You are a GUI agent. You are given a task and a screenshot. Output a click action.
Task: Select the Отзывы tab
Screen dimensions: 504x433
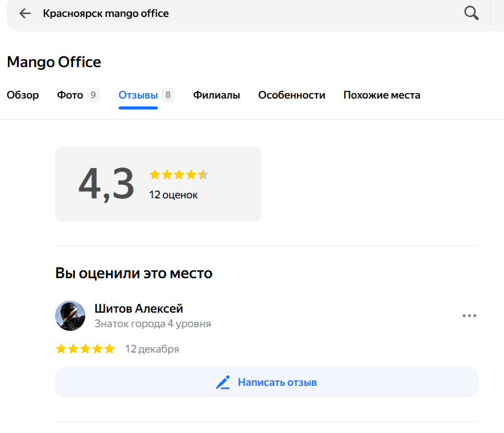[138, 95]
